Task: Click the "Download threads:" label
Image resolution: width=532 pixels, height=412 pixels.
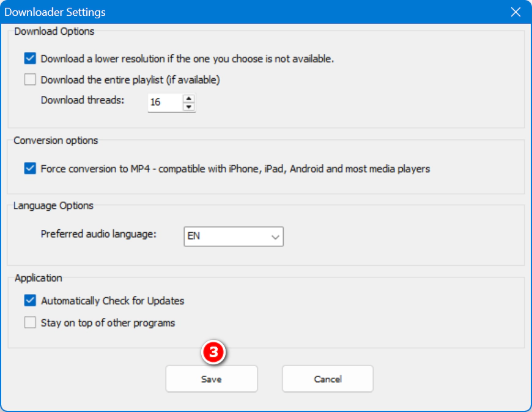Action: tap(83, 100)
